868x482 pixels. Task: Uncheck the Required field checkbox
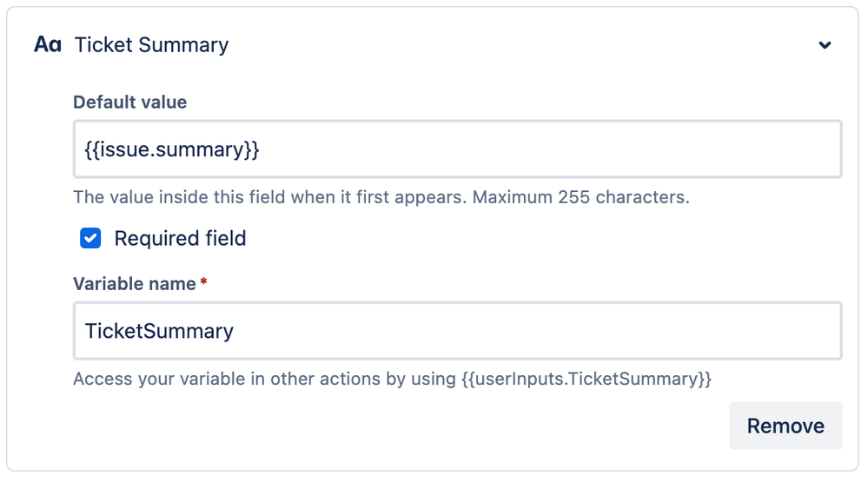90,238
